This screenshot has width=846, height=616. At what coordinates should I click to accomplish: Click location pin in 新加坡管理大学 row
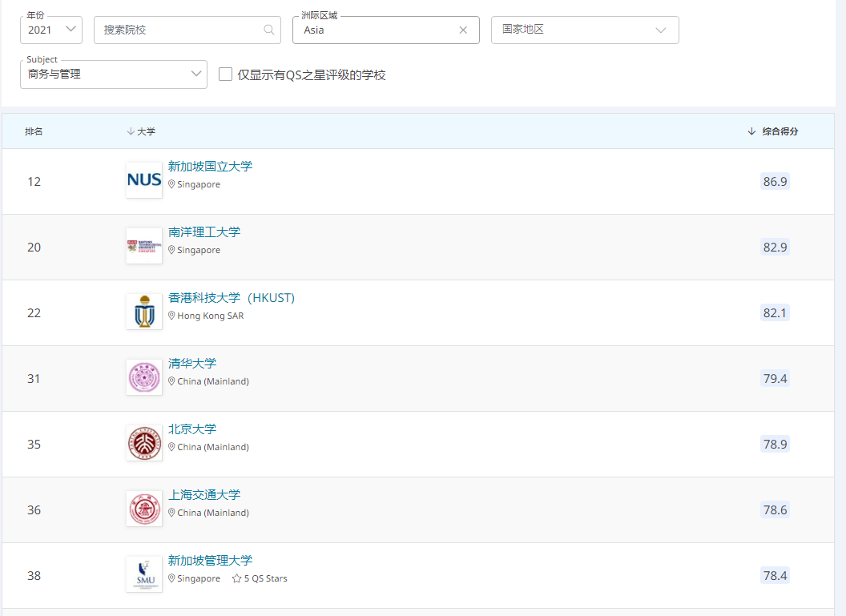point(171,578)
